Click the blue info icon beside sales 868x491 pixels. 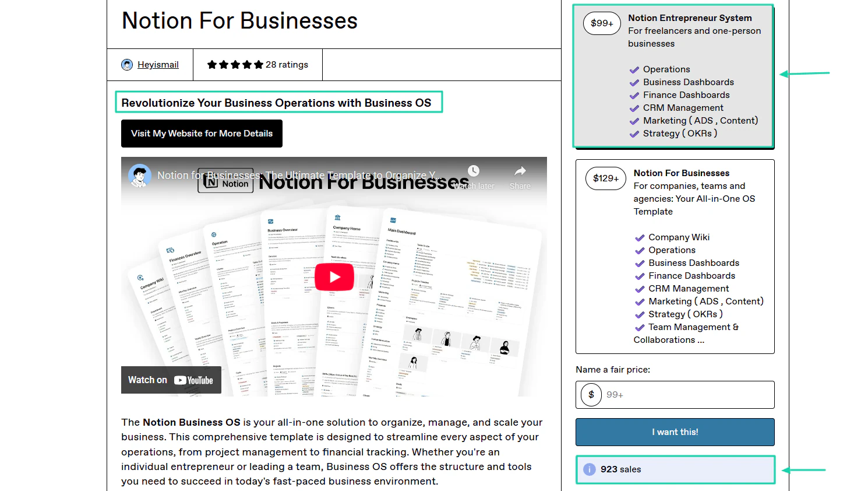coord(590,469)
